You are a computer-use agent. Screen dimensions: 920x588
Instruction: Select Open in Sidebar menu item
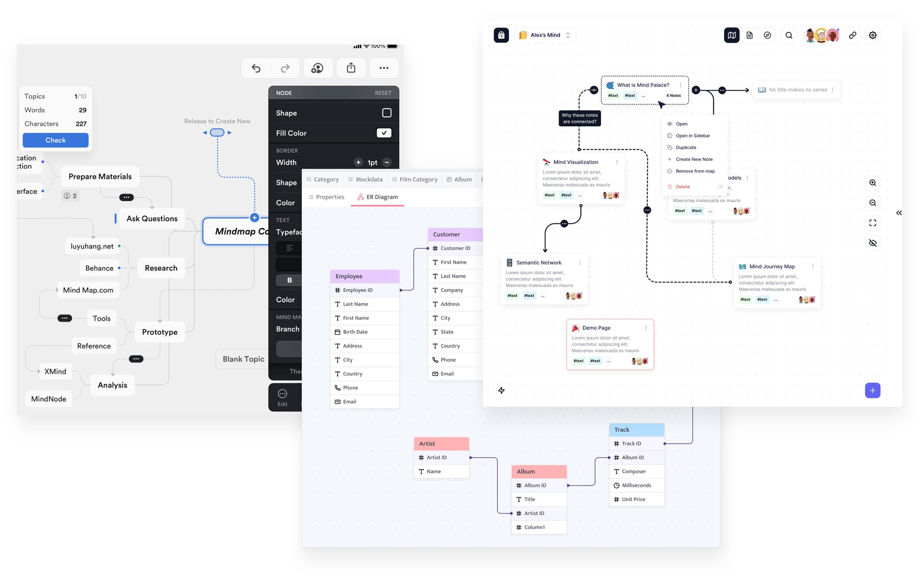coord(695,136)
